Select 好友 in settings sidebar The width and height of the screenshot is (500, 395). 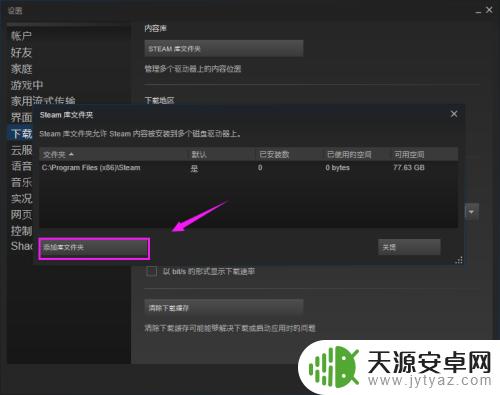click(x=21, y=52)
